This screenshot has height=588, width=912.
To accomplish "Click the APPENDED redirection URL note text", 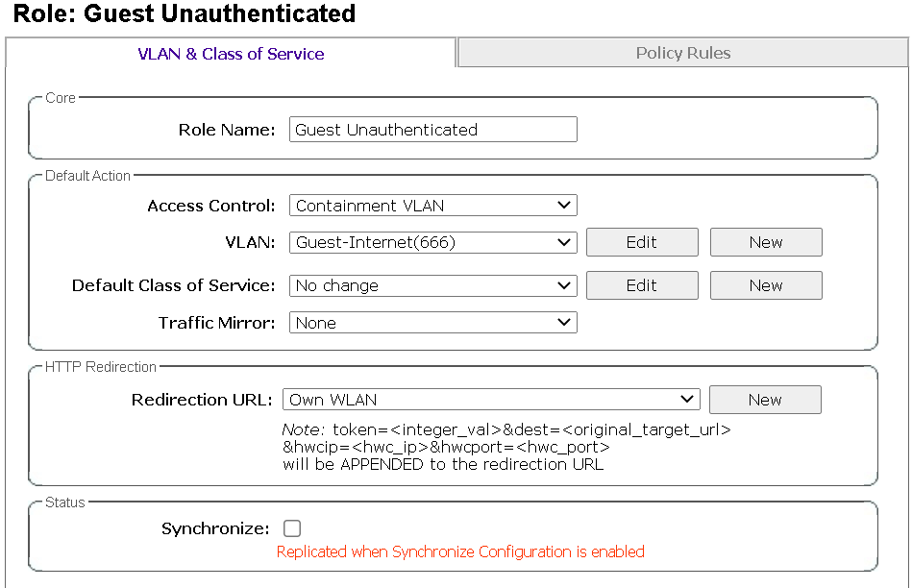I will click(x=442, y=465).
